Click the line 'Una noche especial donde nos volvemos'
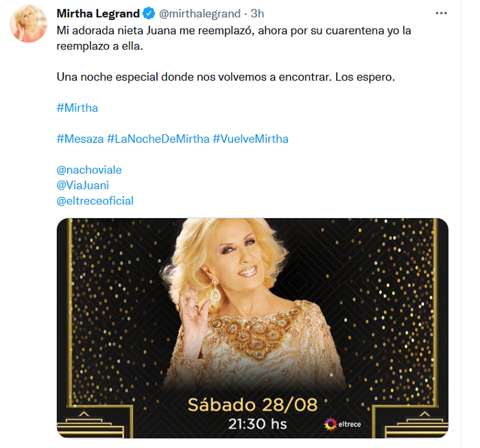This screenshot has width=480, height=448. 226,77
